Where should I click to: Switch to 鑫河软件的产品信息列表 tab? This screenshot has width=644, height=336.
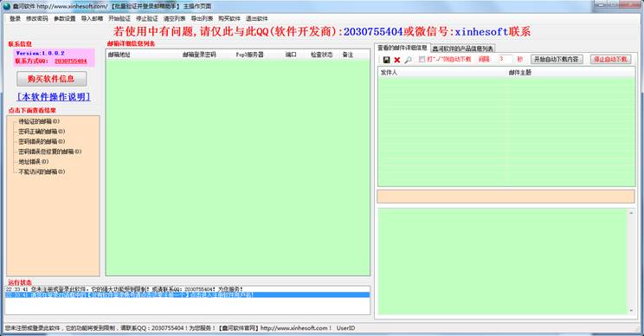tap(462, 48)
